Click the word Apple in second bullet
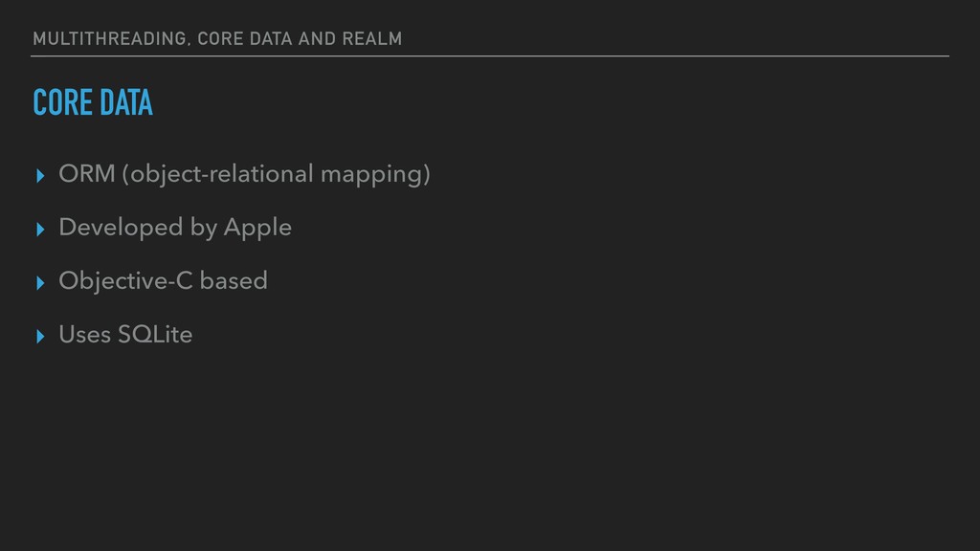980x551 pixels. coord(257,228)
